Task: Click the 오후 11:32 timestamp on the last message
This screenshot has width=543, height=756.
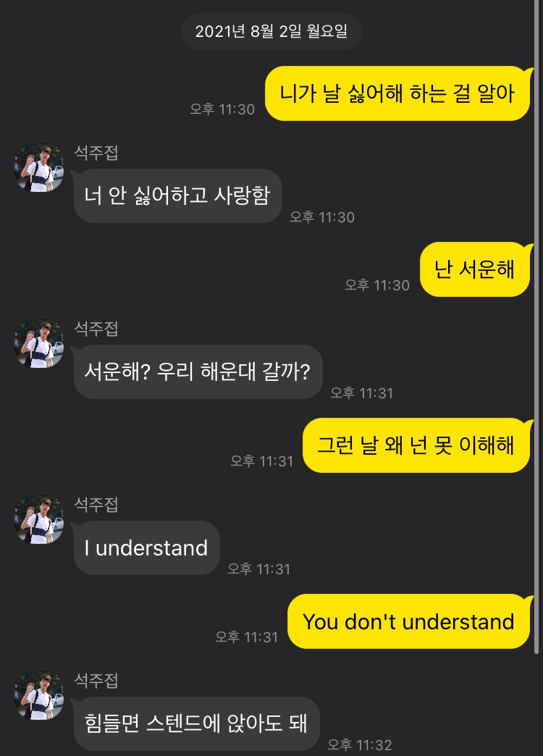Action: pyautogui.click(x=360, y=745)
